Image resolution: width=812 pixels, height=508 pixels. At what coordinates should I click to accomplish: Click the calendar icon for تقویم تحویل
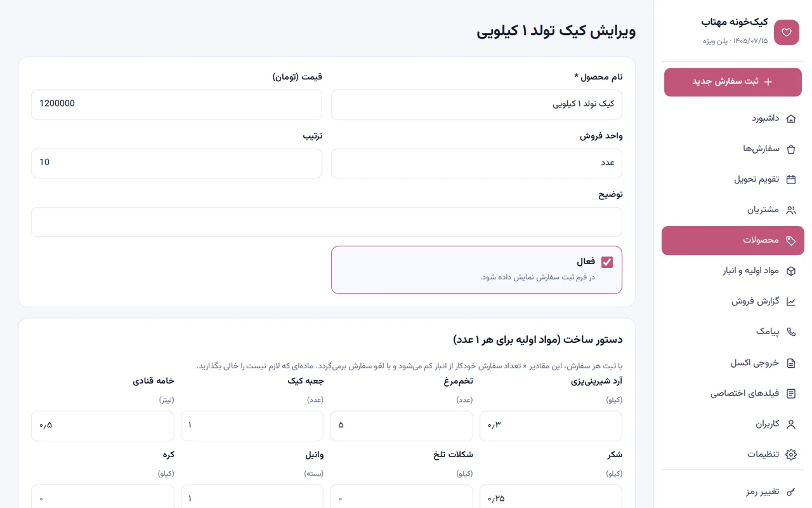pos(791,180)
